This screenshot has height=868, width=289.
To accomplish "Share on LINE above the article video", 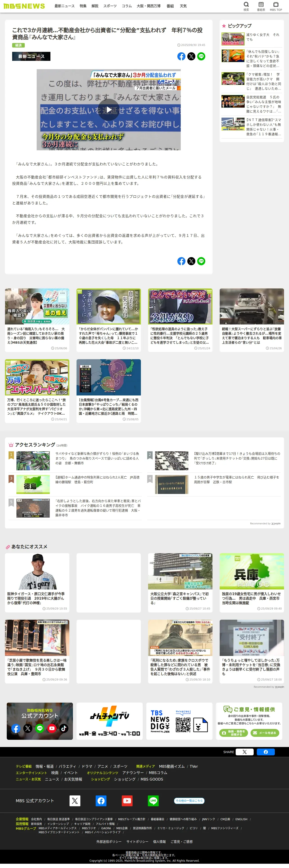I will [201, 56].
